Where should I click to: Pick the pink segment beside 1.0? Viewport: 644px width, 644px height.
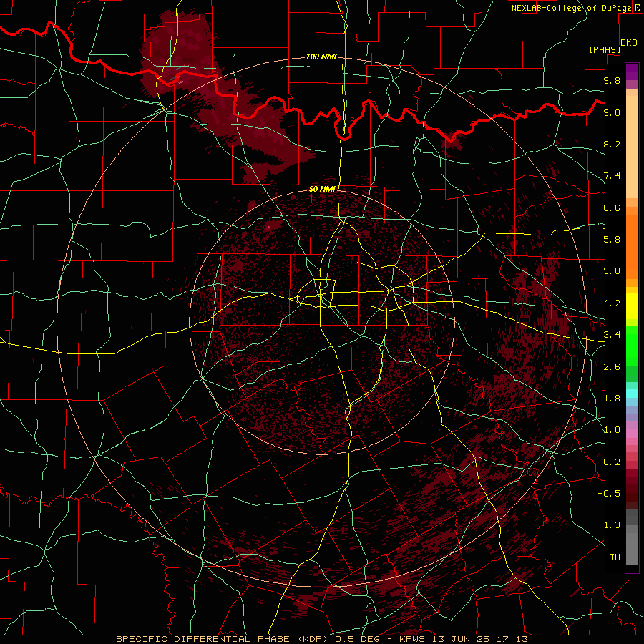[632, 434]
